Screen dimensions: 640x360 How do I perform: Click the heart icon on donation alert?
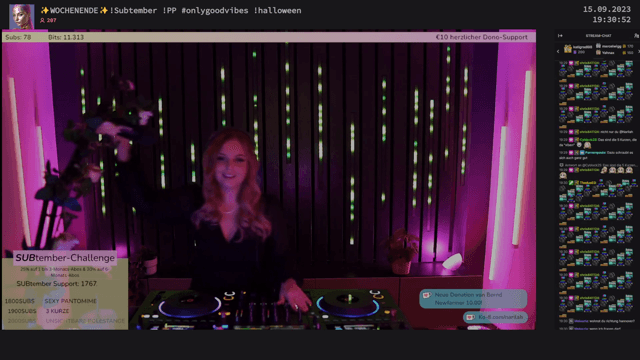[427, 295]
